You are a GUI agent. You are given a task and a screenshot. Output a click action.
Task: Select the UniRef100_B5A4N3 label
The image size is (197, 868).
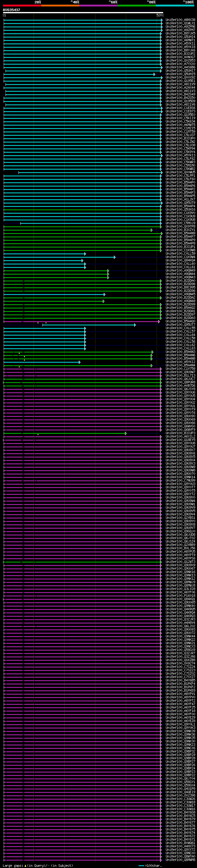click(x=180, y=352)
